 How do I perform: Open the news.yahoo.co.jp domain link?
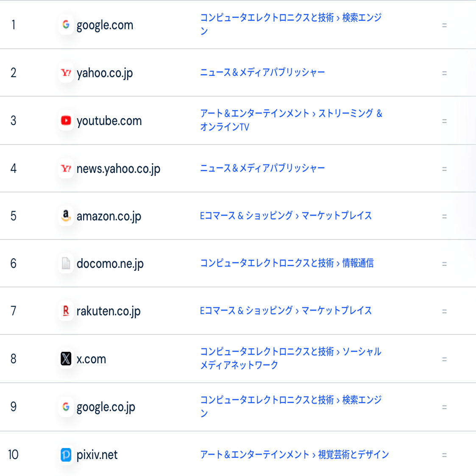point(118,169)
